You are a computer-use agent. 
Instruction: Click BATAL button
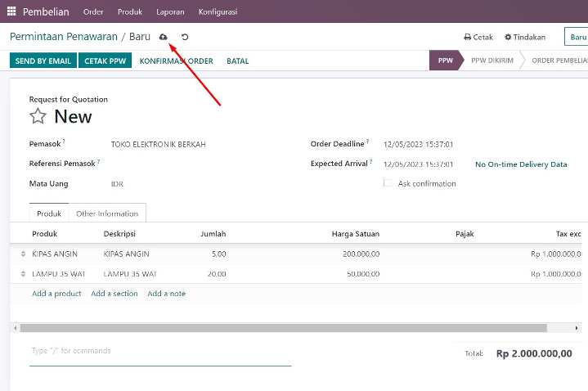coord(238,61)
